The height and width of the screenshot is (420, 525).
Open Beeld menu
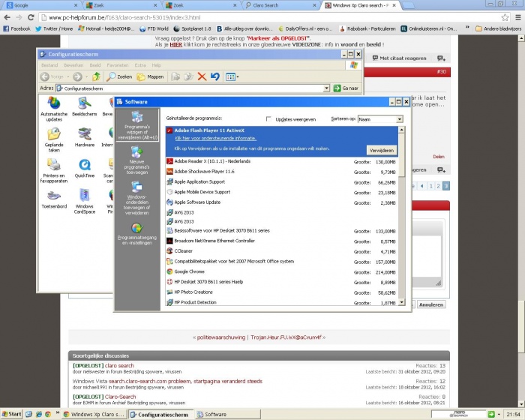coord(95,65)
